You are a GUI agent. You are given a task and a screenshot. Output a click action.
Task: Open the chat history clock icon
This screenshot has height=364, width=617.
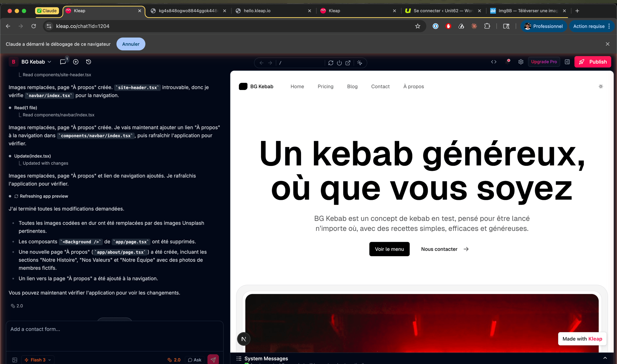pyautogui.click(x=89, y=62)
